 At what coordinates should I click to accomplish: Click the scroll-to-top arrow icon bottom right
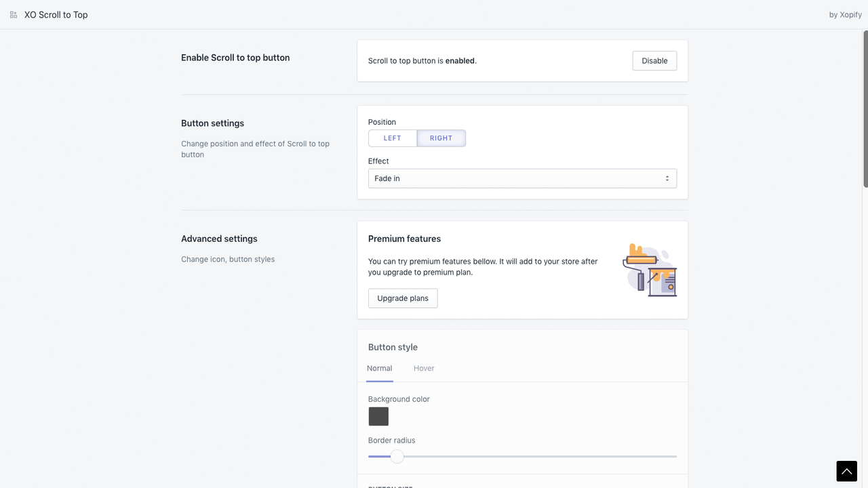coord(846,470)
